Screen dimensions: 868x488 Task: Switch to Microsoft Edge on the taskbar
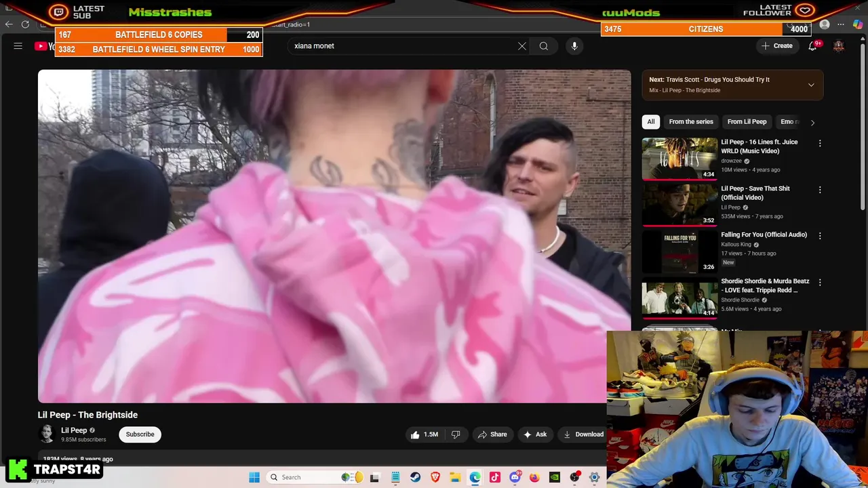click(x=475, y=477)
